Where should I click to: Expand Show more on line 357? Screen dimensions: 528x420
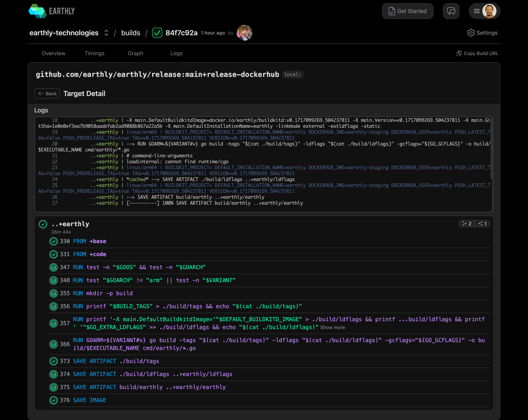(333, 328)
